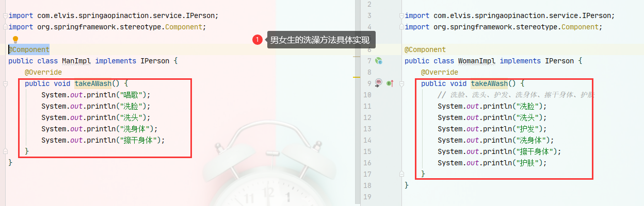Click fold marker beside line 4 import in WomanImpl editor

(401, 27)
